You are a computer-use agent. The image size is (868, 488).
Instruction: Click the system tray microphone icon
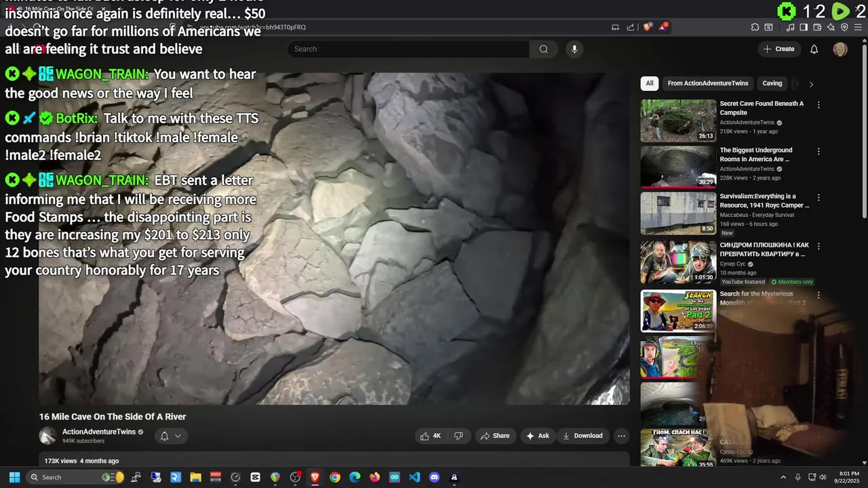(x=797, y=477)
